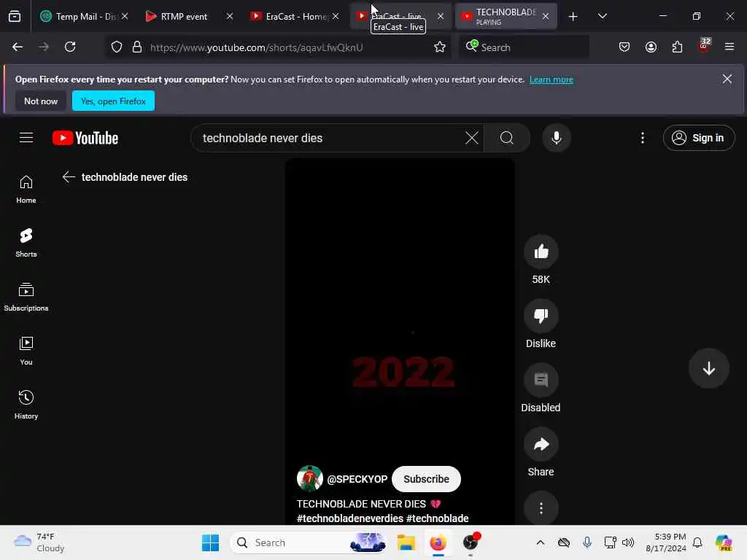Open Firefox extensions puzzle icon
The width and height of the screenshot is (747, 560).
677,47
